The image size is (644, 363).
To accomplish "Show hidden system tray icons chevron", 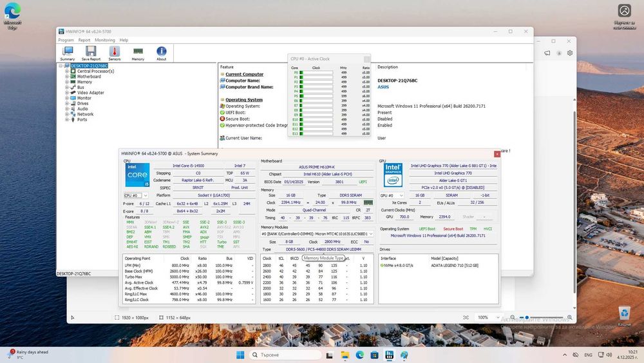I will coord(565,355).
